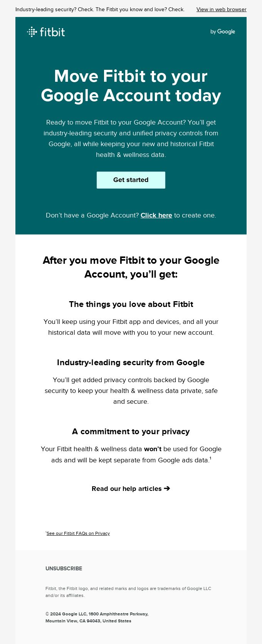This screenshot has width=262, height=644.
Task: Click the UNSUBSCRIBE link
Action: click(x=64, y=568)
